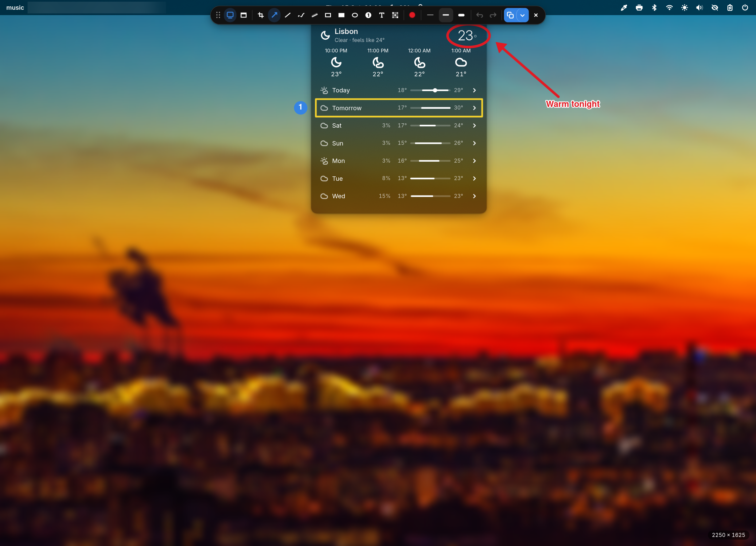756x546 pixels.
Task: Select the numbered counter tool
Action: (368, 15)
